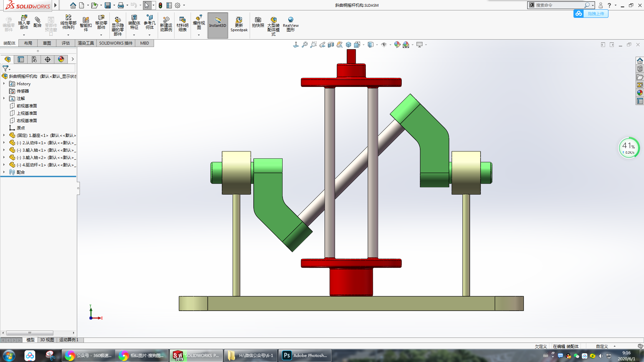Click the Options gear button

click(x=178, y=5)
